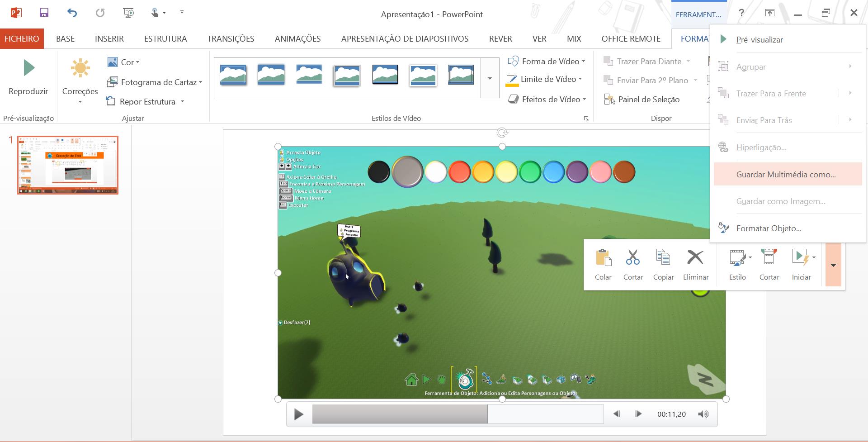Open Limite de Vídeo dropdown

coord(544,79)
